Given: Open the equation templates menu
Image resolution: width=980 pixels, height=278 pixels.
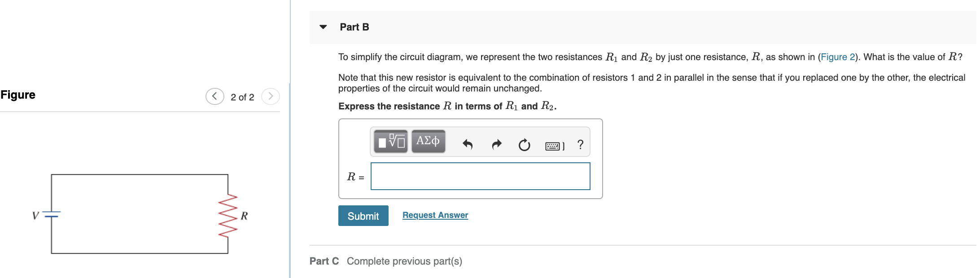Looking at the screenshot, I should [390, 141].
